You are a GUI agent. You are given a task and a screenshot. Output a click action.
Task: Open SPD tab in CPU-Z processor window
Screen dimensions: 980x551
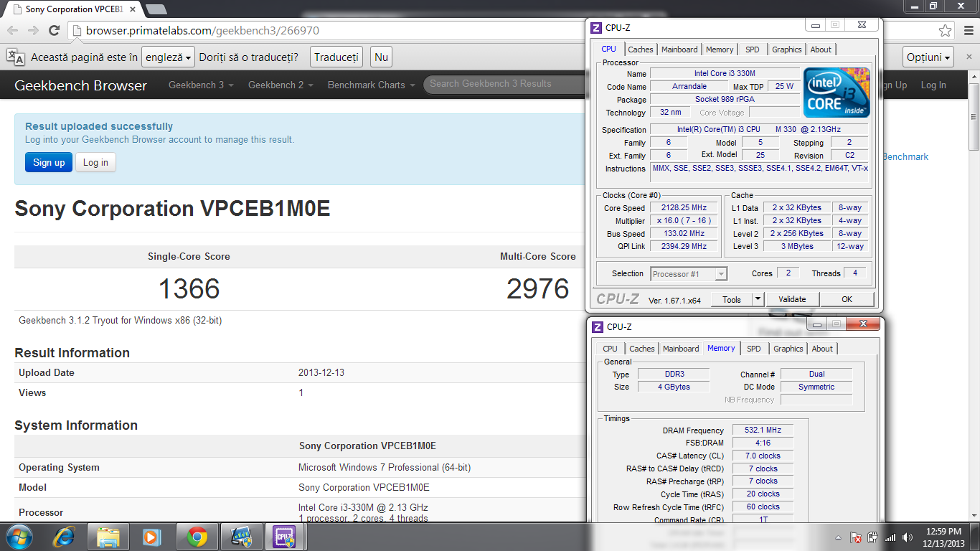pos(752,50)
